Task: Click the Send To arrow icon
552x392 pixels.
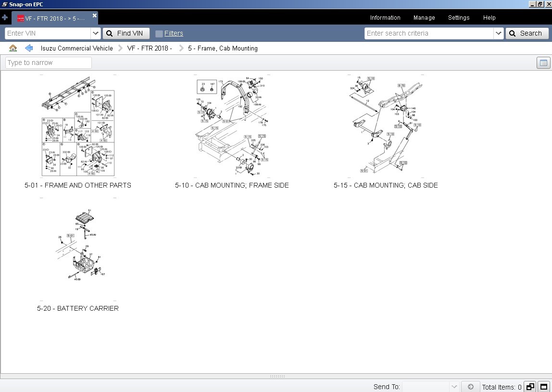Action: (470, 387)
